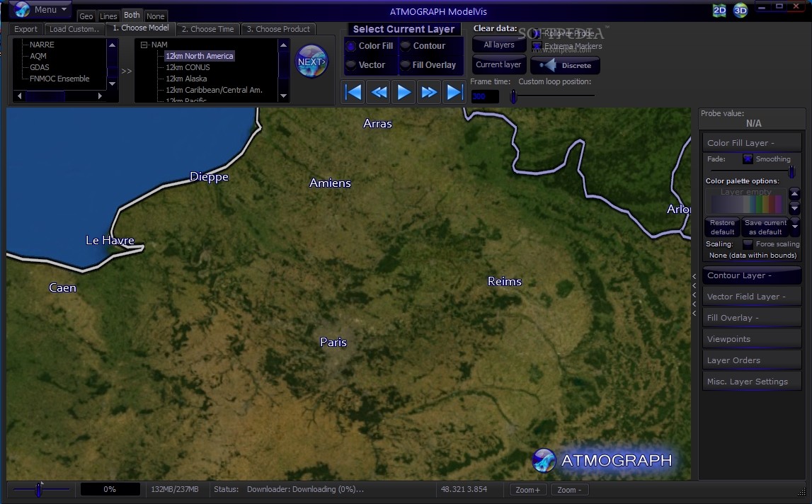
Task: Select GDAS in model list
Action: tap(40, 67)
